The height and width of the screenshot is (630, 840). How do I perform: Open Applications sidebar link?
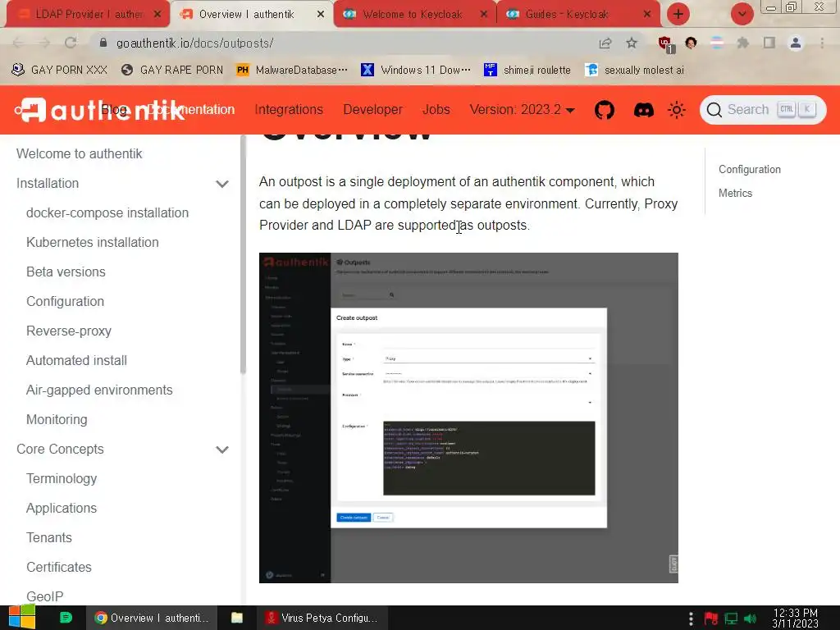coord(62,508)
